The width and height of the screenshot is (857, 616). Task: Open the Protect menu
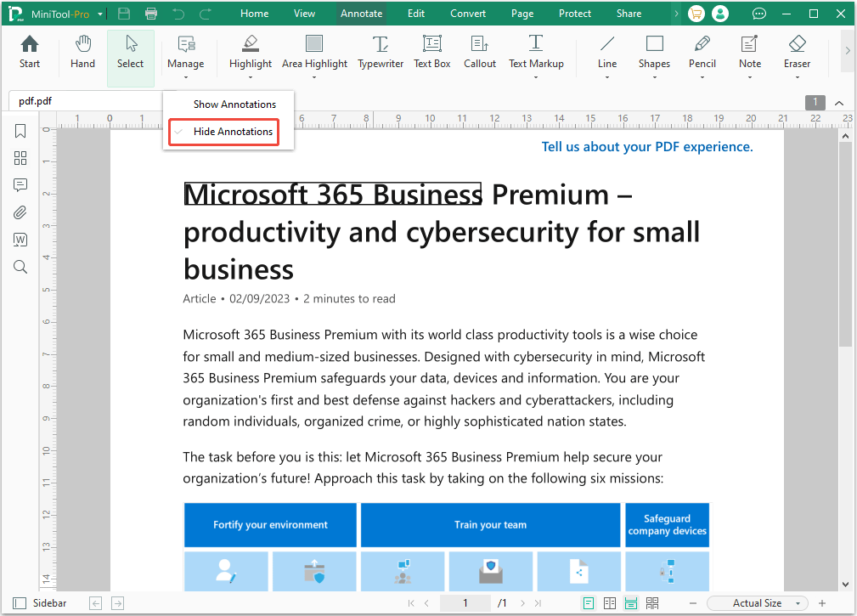[x=574, y=13]
